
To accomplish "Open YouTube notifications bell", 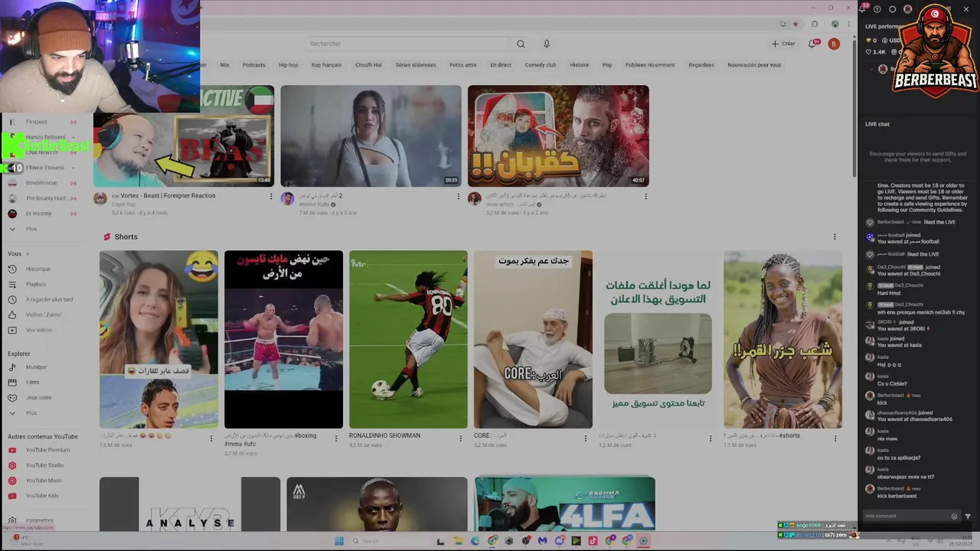I will pyautogui.click(x=813, y=44).
